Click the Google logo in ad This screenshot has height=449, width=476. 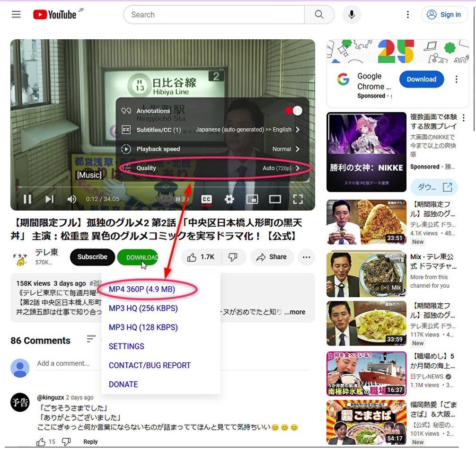(343, 79)
